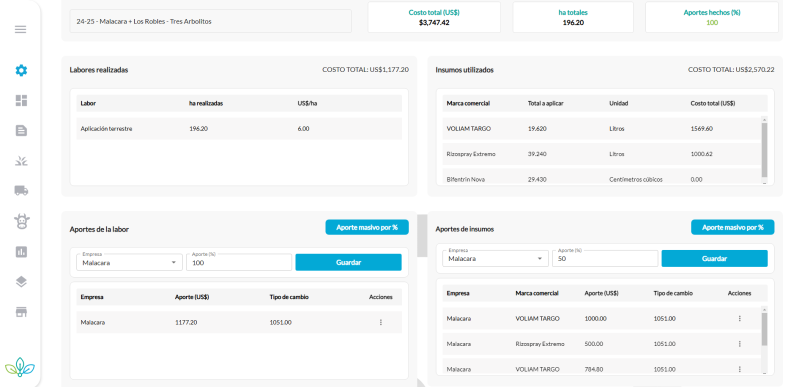Image resolution: width=799 pixels, height=387 pixels.
Task: Open the dashboard grid icon
Action: tap(21, 100)
